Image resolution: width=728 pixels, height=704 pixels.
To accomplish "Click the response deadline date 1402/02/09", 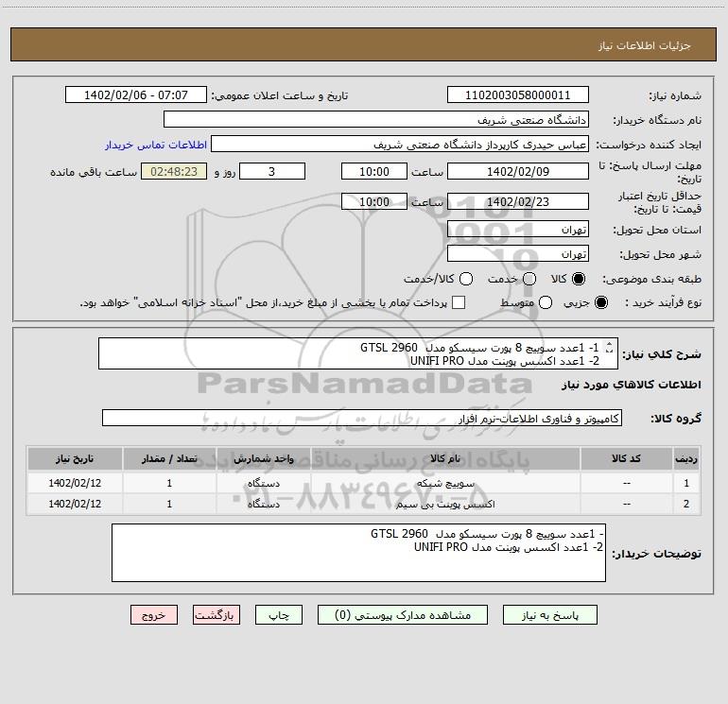I will click(518, 171).
